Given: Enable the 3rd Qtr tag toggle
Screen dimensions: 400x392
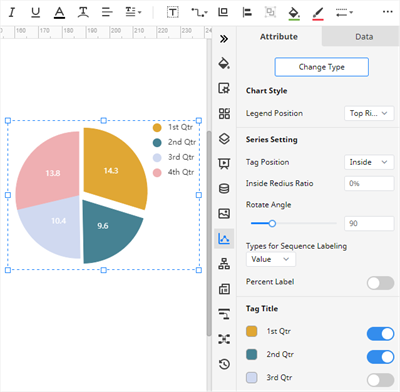Looking at the screenshot, I should [x=380, y=380].
